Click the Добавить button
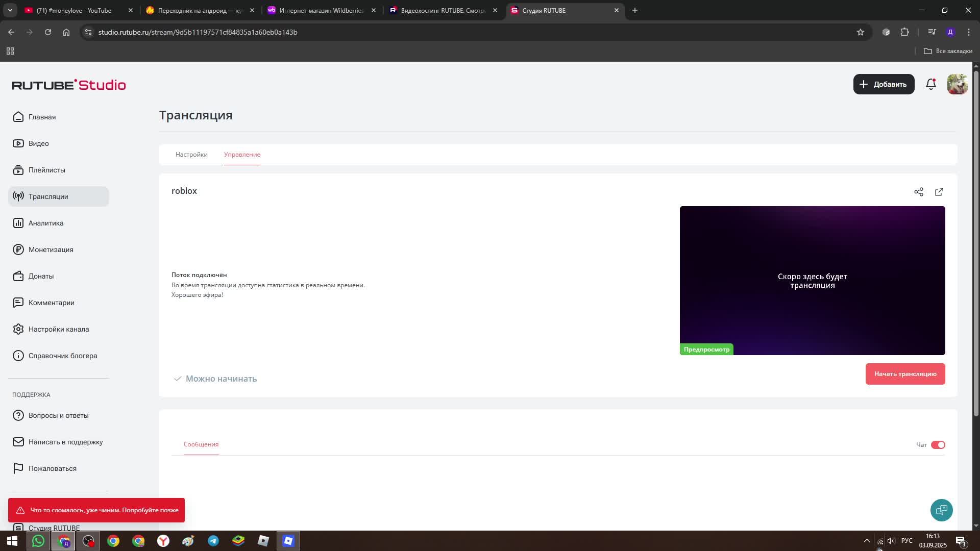The height and width of the screenshot is (551, 980). coord(884,84)
